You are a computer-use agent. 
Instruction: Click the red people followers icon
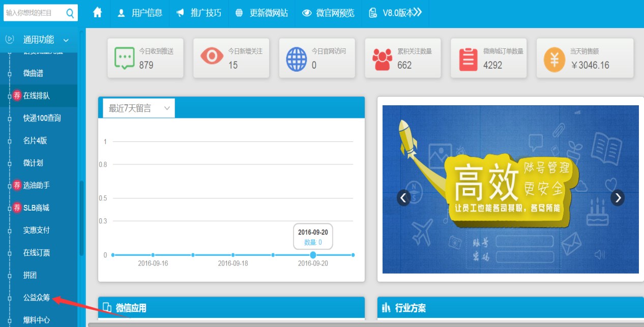click(382, 59)
